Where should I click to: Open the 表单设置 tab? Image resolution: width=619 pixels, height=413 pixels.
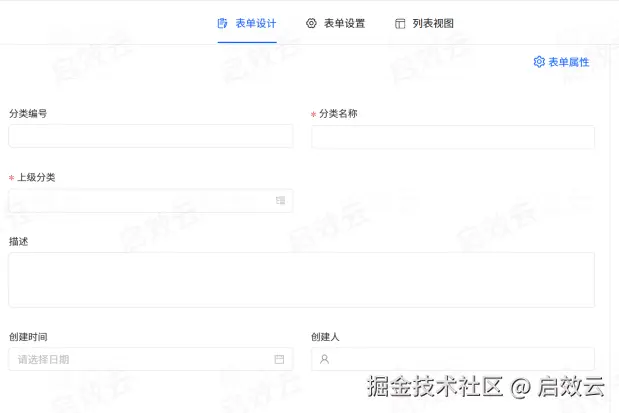tap(335, 24)
